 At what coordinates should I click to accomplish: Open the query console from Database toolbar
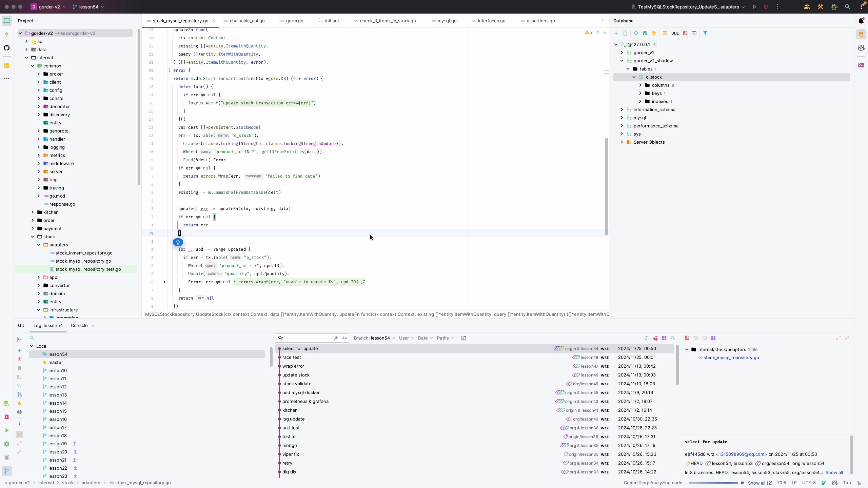(x=694, y=33)
